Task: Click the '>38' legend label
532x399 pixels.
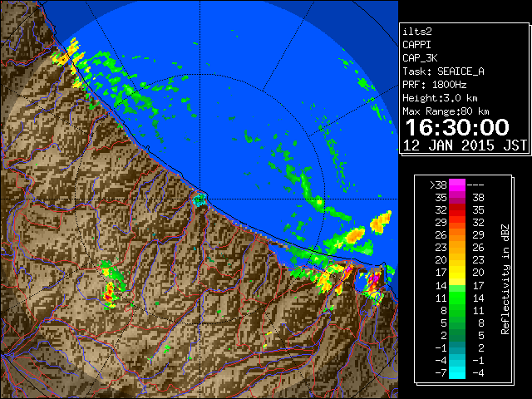Action: (438, 185)
